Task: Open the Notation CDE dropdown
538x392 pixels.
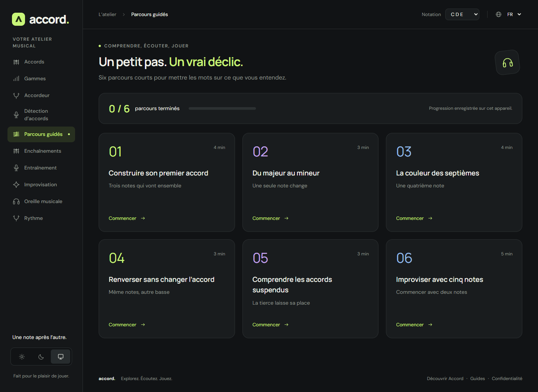Action: click(462, 15)
